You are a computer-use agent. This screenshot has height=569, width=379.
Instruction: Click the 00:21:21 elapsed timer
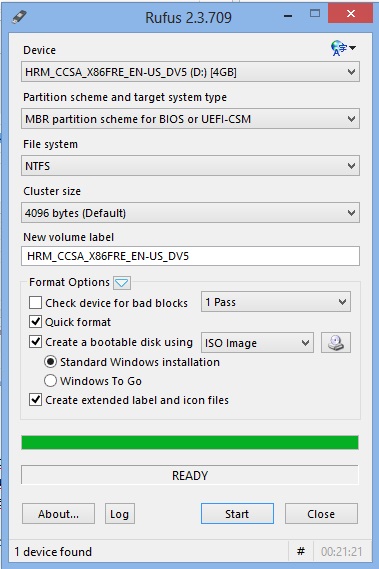coord(342,552)
